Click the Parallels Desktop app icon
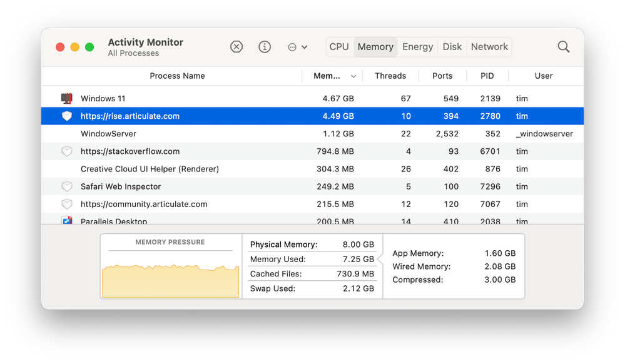 pyautogui.click(x=67, y=221)
